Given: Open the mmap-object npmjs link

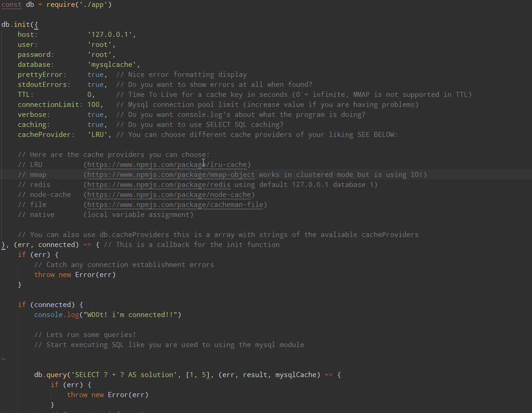Looking at the screenshot, I should [171, 175].
